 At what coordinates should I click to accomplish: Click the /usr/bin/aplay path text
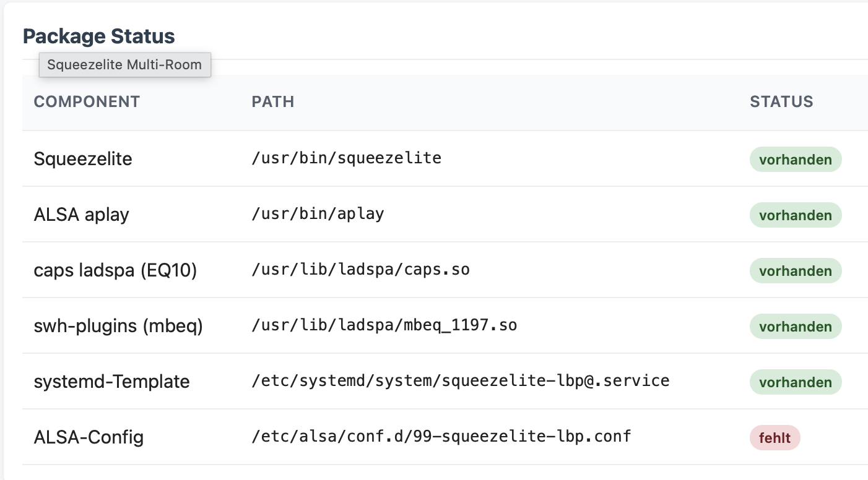(318, 214)
